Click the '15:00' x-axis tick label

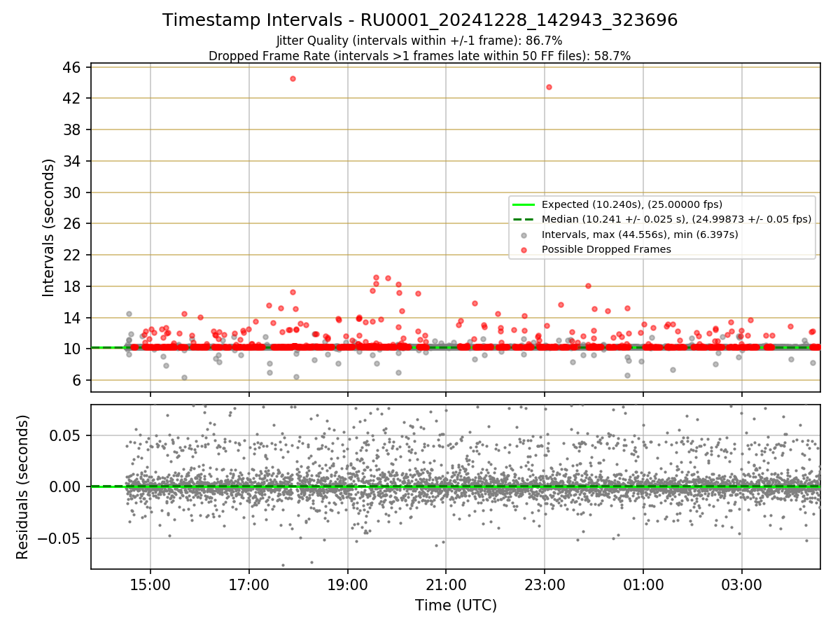[x=150, y=584]
